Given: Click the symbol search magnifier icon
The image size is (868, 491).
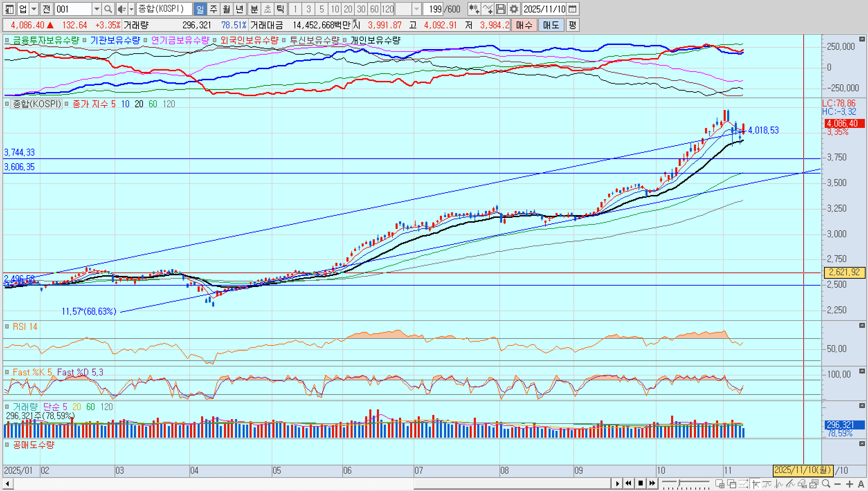Looking at the screenshot, I should tap(108, 9).
